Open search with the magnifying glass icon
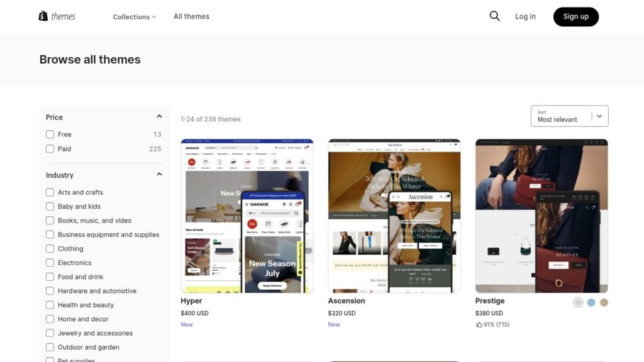The image size is (644, 362). click(x=494, y=16)
